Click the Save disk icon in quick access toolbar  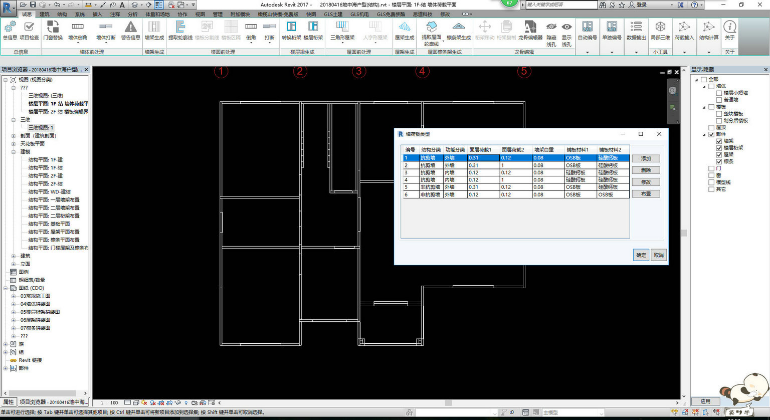click(x=33, y=5)
